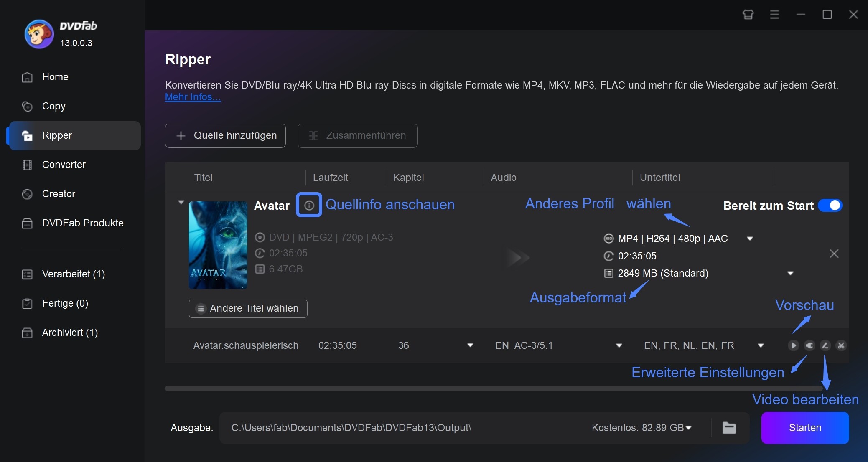
Task: Click the Copy navigation icon
Action: pyautogui.click(x=27, y=106)
